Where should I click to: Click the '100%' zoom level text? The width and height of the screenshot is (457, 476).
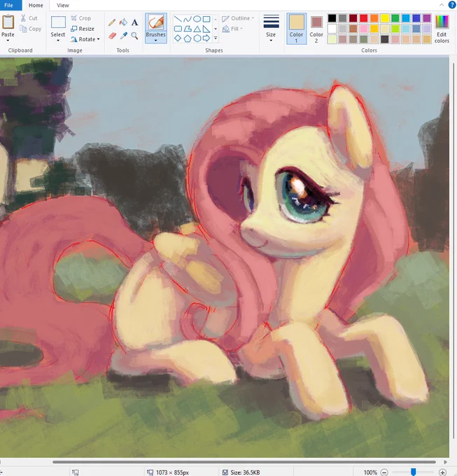(x=370, y=472)
